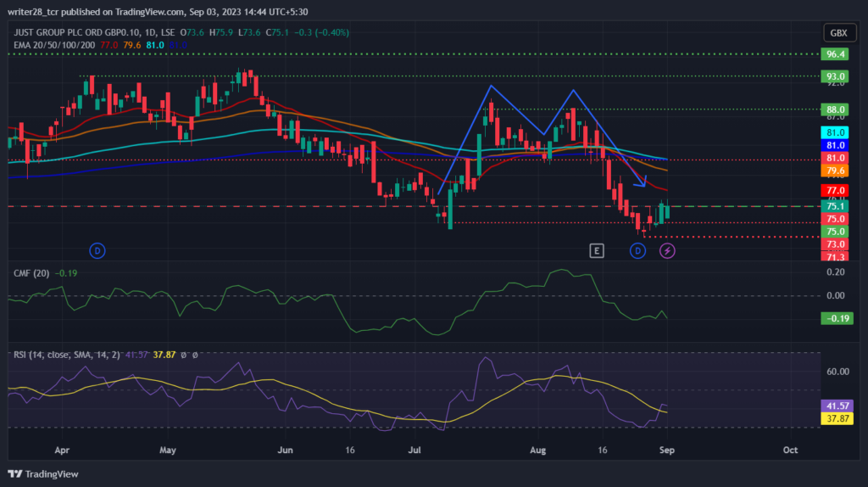Viewport: 868px width, 487px height.
Task: Click the Jul label on time axis
Action: (x=414, y=450)
